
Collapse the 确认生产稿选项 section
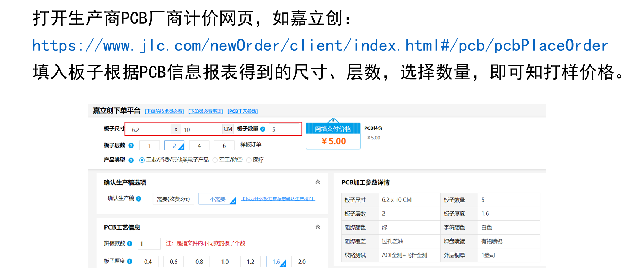318,182
